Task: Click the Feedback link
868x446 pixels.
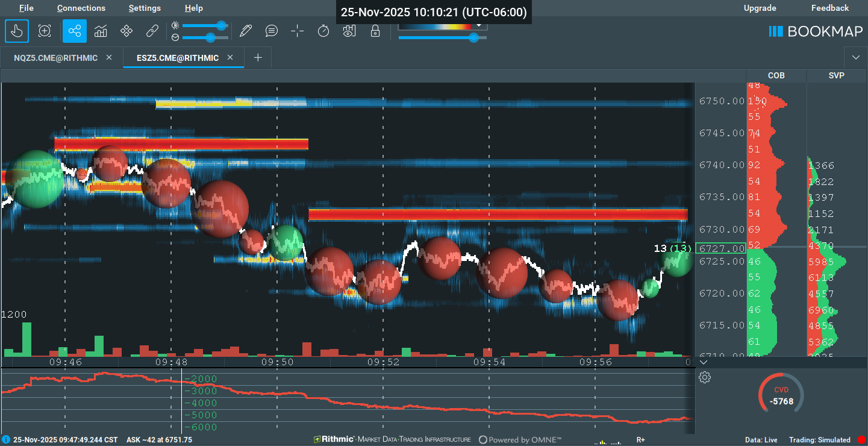Action: [829, 8]
